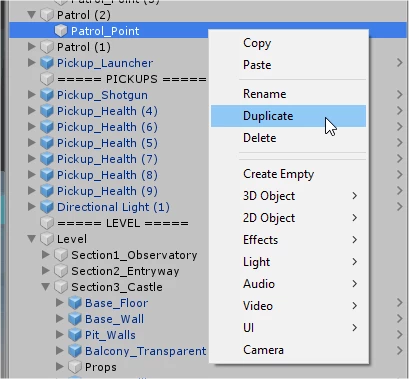Expand the Pickup_Launcher tree node
The height and width of the screenshot is (379, 409).
(x=32, y=62)
